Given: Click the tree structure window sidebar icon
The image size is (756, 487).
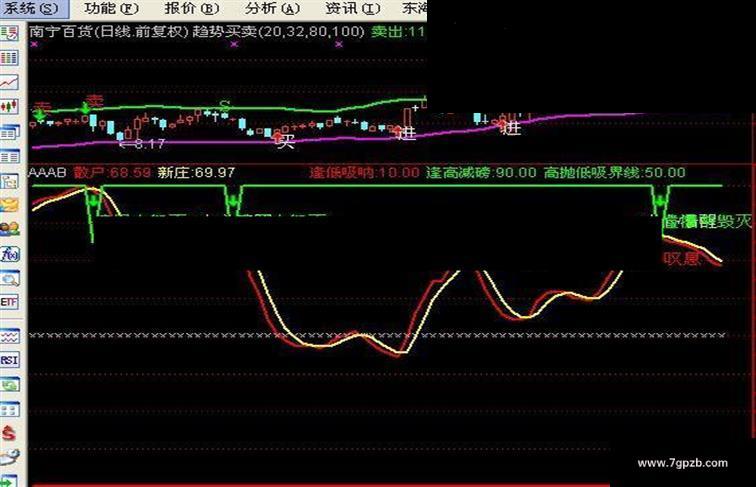Looking at the screenshot, I should click(10, 181).
